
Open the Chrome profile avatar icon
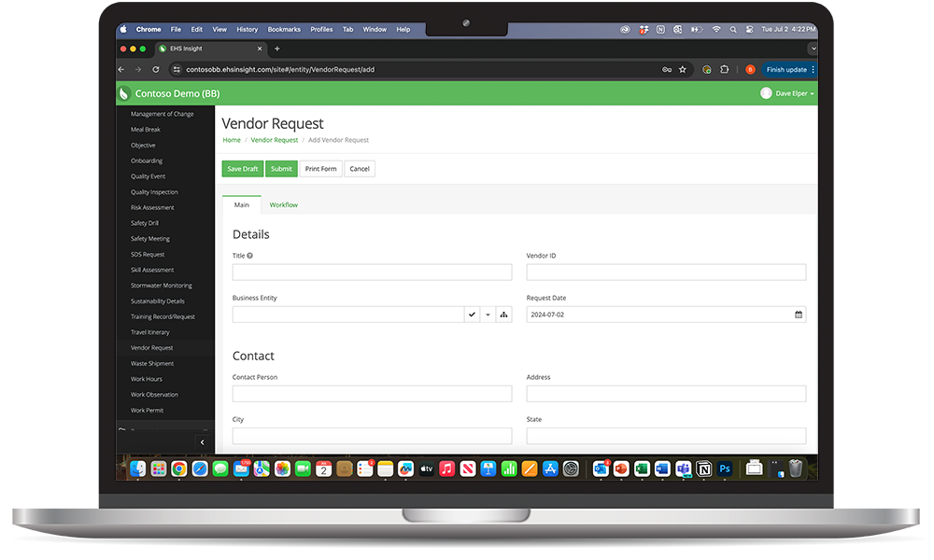click(x=750, y=69)
